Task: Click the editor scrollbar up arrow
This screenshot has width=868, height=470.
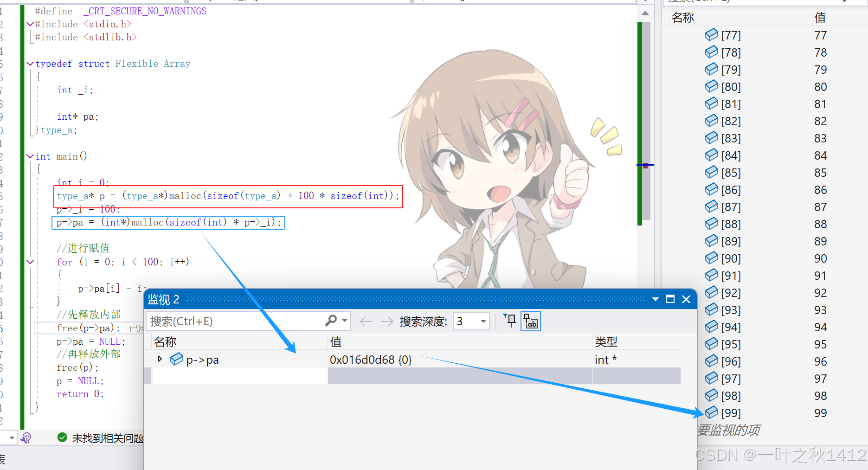Action: [x=645, y=13]
